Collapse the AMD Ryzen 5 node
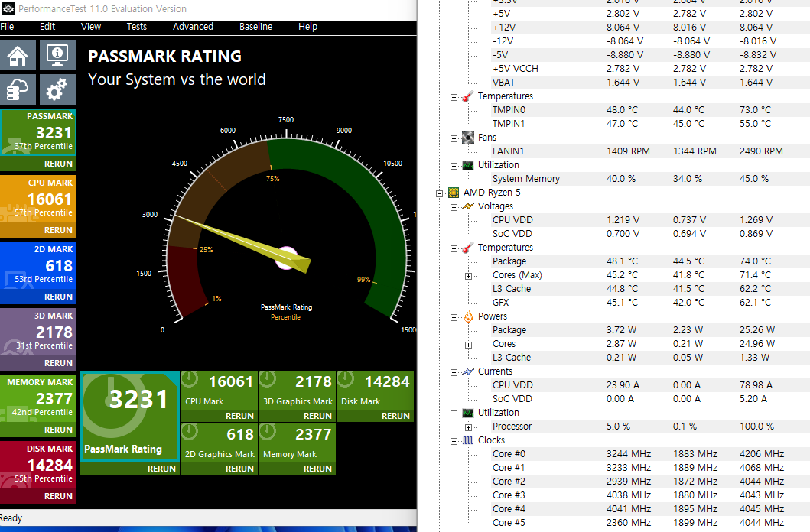Screen dimensions: 810x532 (x=439, y=193)
